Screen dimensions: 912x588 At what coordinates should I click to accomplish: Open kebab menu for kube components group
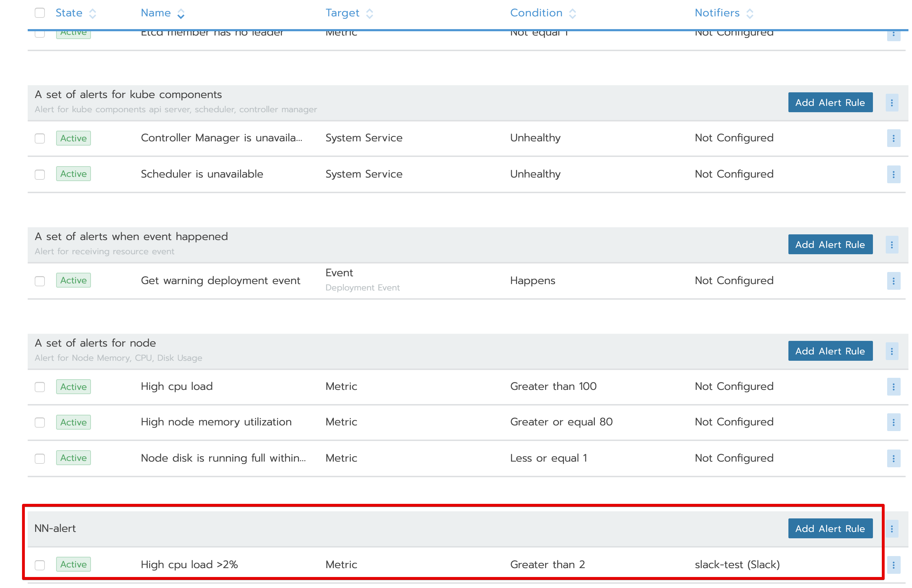pyautogui.click(x=891, y=103)
